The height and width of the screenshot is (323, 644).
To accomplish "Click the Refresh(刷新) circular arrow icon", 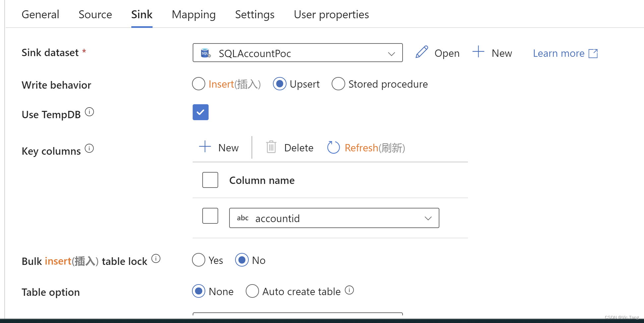I will (333, 147).
